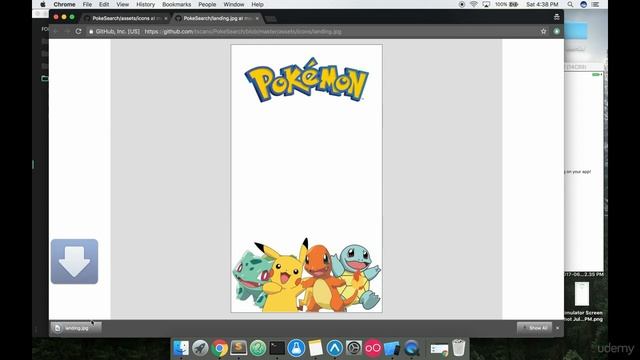This screenshot has width=640, height=360.
Task: Open the blue flask app in Dock
Action: (x=296, y=348)
